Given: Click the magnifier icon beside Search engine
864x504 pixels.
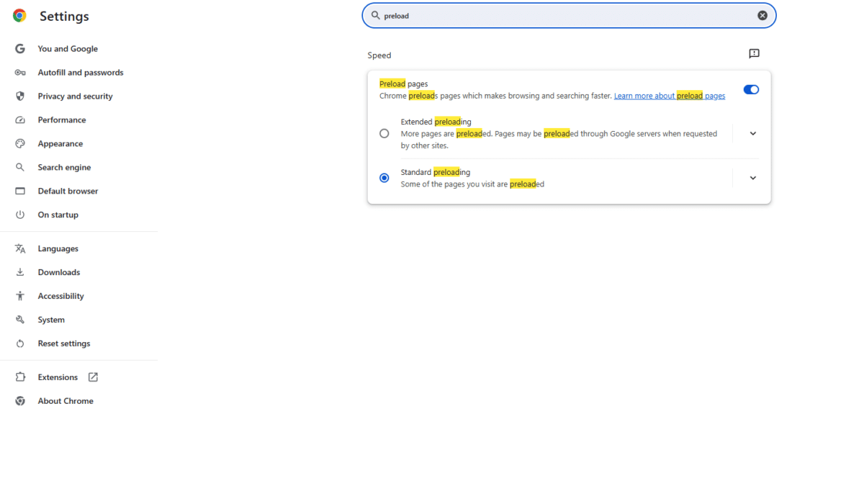Looking at the screenshot, I should [20, 168].
